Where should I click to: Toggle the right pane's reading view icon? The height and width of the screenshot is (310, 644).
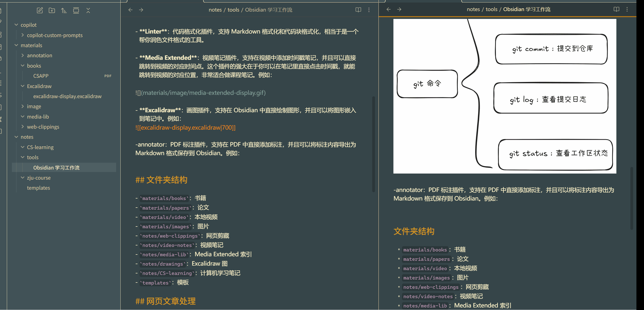(x=616, y=9)
